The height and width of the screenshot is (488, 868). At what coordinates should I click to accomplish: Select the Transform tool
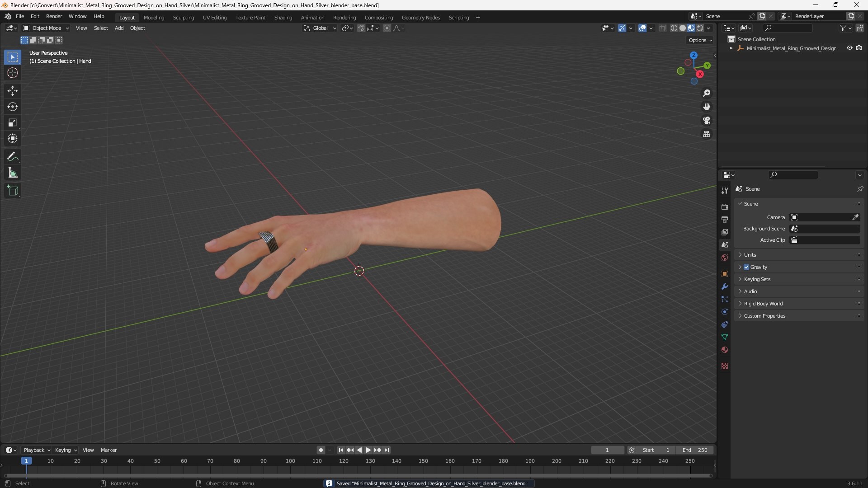pyautogui.click(x=13, y=138)
